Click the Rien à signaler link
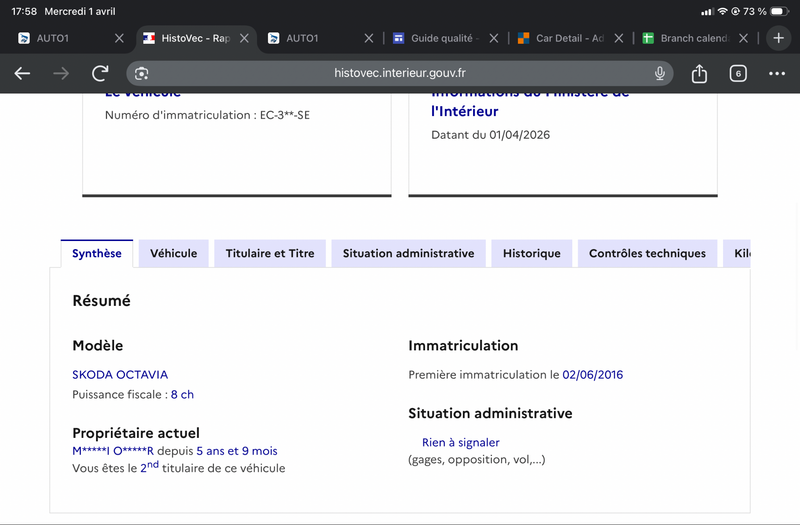 [x=461, y=442]
